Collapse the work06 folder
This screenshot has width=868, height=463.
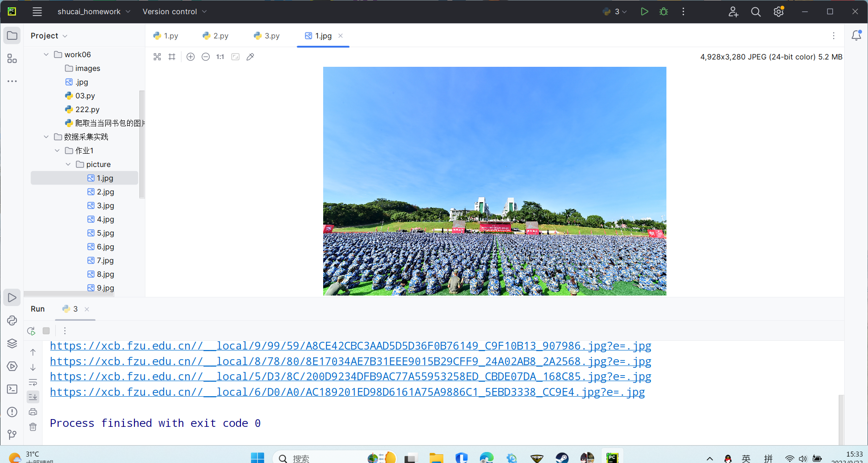(x=46, y=54)
